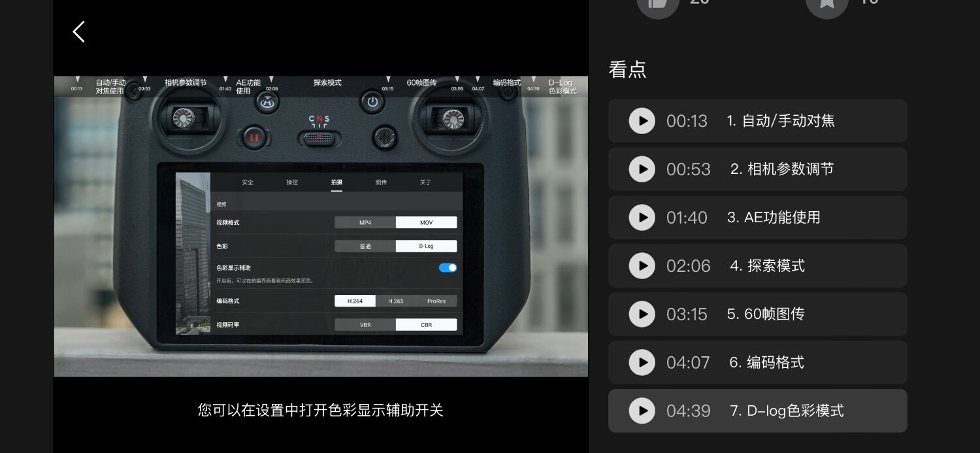
Task: Switch to the 图传 tab
Action: pos(381,182)
